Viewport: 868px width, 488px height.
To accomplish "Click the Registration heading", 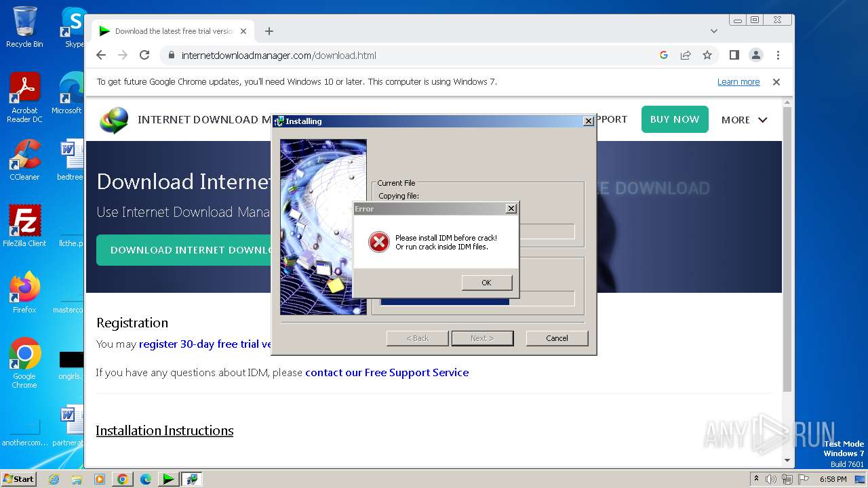I will tap(132, 323).
